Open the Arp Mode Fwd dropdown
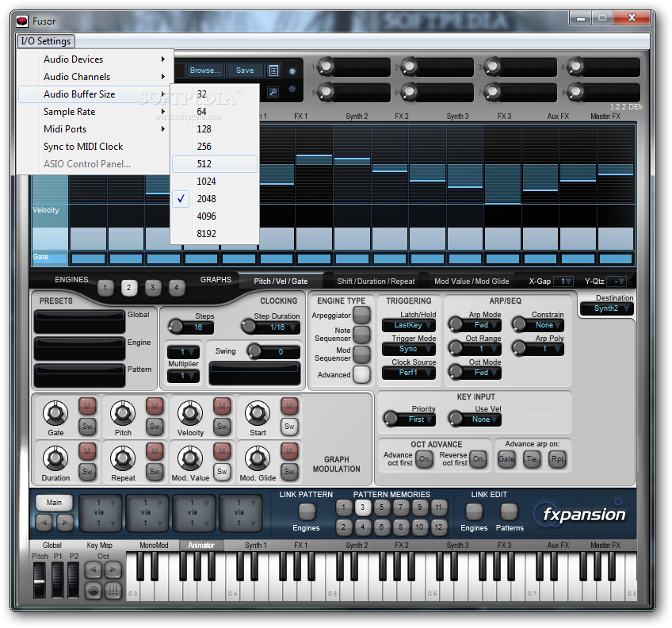 click(482, 325)
